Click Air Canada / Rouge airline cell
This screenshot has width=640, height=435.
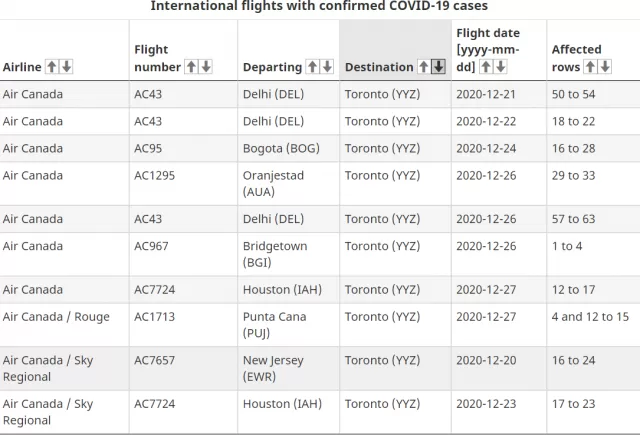64,325
